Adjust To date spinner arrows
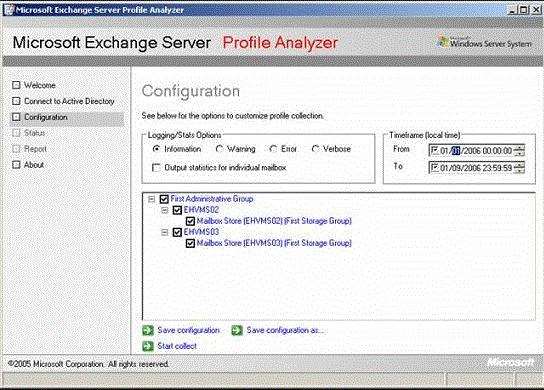 pos(519,168)
